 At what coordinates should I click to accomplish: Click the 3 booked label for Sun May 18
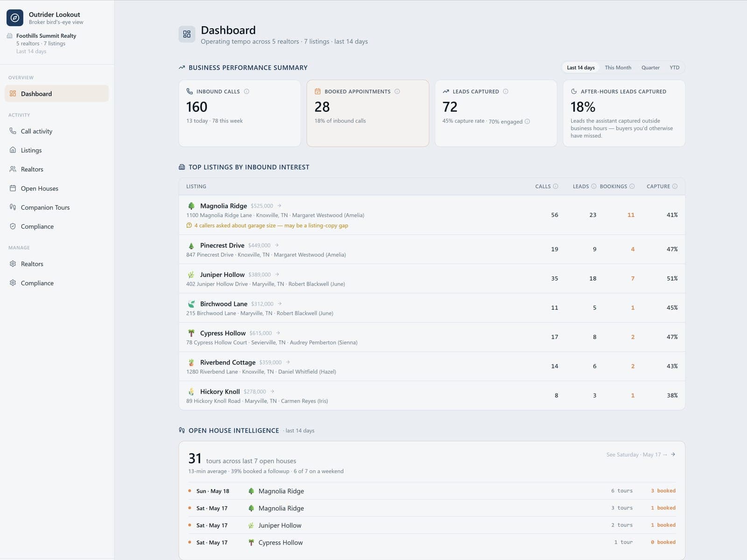[x=663, y=491]
